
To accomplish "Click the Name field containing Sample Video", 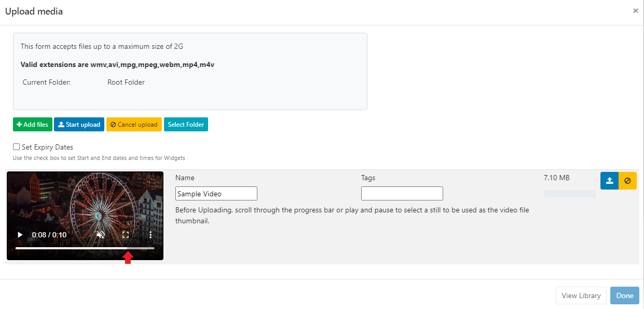I will tap(216, 194).
